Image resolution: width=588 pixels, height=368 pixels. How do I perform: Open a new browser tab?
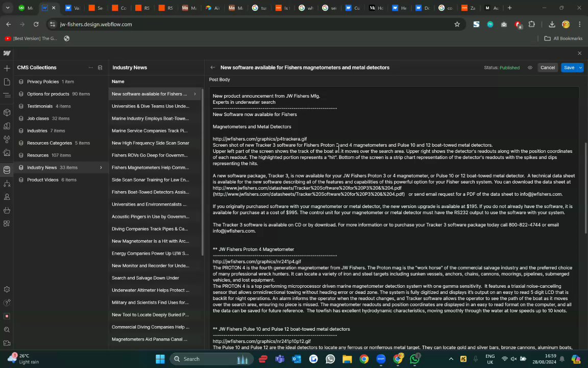(509, 8)
